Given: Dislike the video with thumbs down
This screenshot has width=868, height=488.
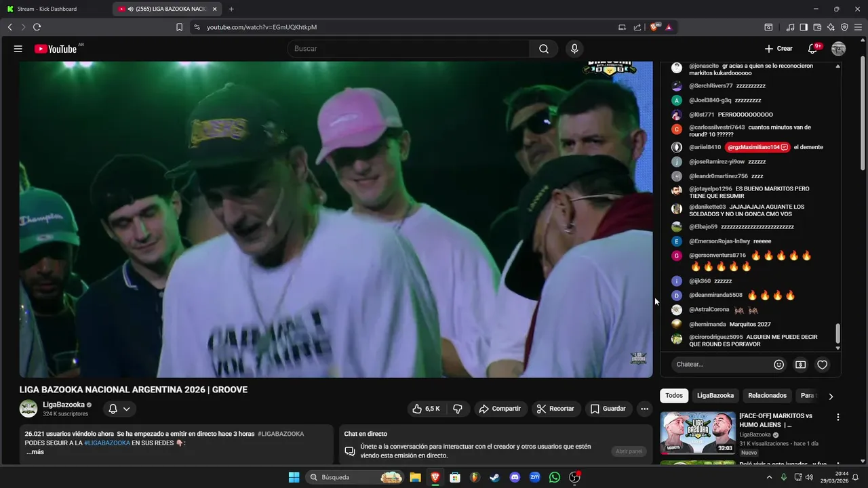Looking at the screenshot, I should tap(458, 409).
